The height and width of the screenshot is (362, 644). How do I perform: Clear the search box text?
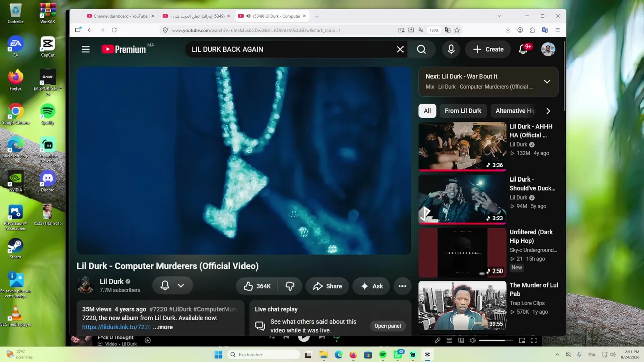400,49
